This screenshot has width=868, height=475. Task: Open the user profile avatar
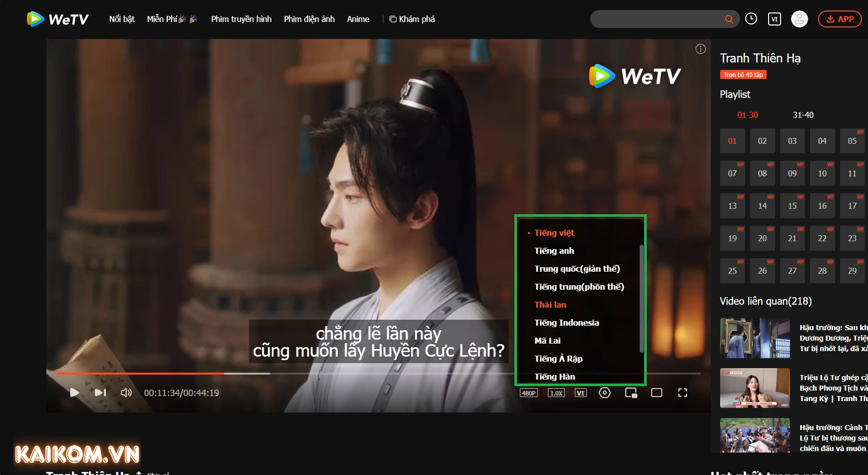(800, 19)
